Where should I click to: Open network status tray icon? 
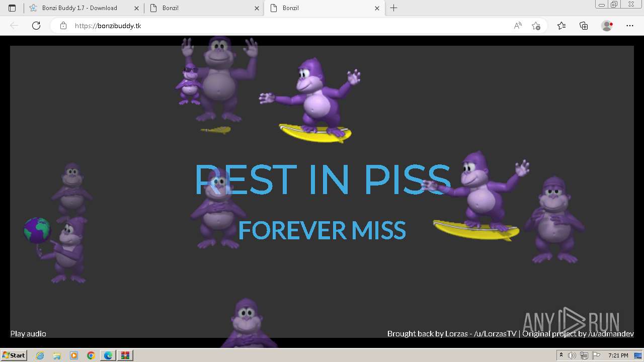tap(584, 355)
